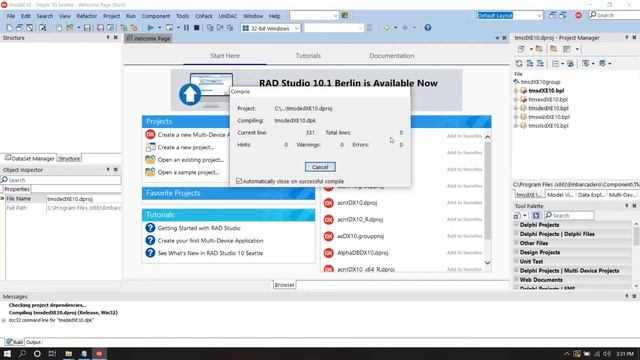Screen dimensions: 640x360
Task: Expand the Other Files palette category
Action: pyautogui.click(x=516, y=243)
